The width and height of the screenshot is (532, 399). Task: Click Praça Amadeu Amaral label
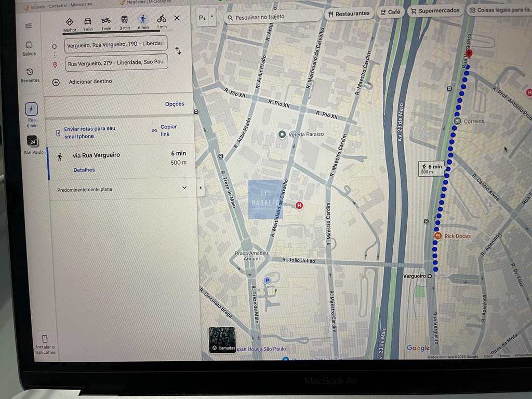tap(251, 256)
